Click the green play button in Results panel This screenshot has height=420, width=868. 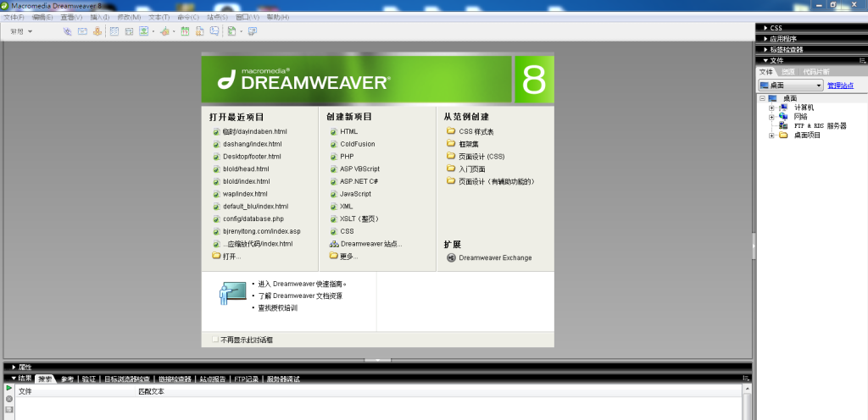point(8,389)
